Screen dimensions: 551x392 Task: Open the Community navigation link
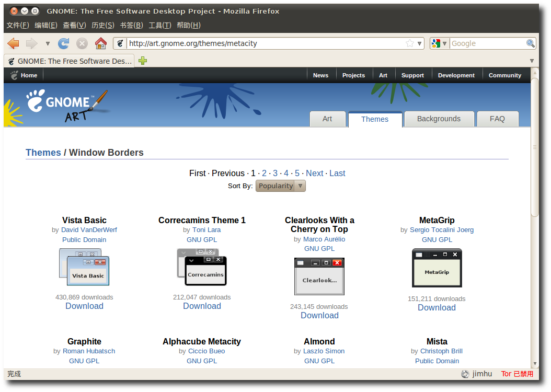click(504, 75)
